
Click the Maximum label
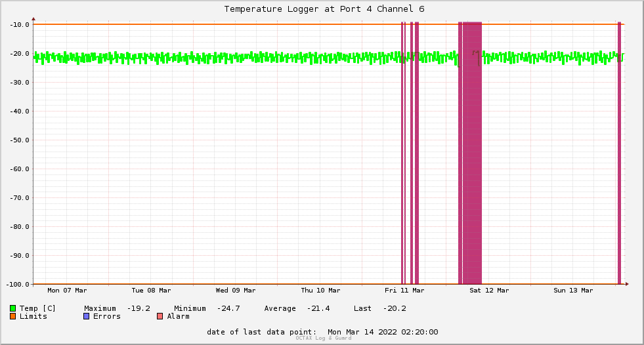click(100, 308)
